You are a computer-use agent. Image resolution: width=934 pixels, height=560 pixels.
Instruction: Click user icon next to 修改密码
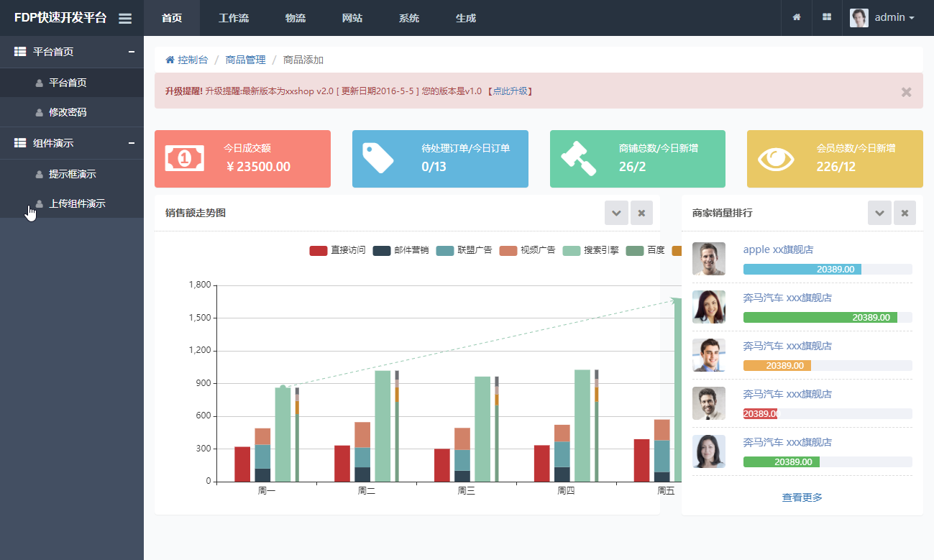40,113
